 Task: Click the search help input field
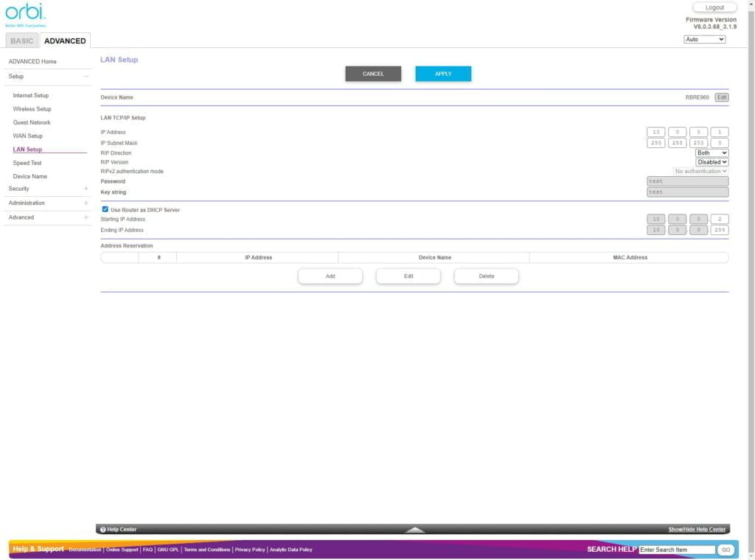[x=676, y=550]
